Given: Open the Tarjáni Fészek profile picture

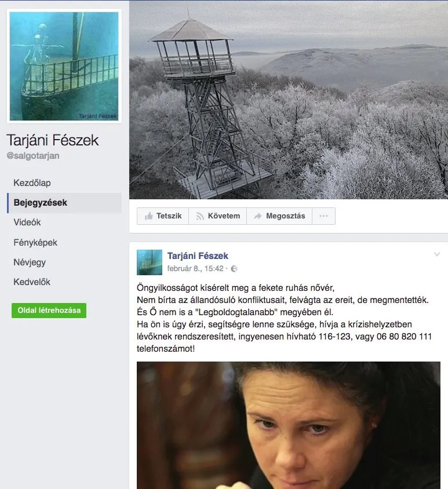Looking at the screenshot, I should pos(64,66).
